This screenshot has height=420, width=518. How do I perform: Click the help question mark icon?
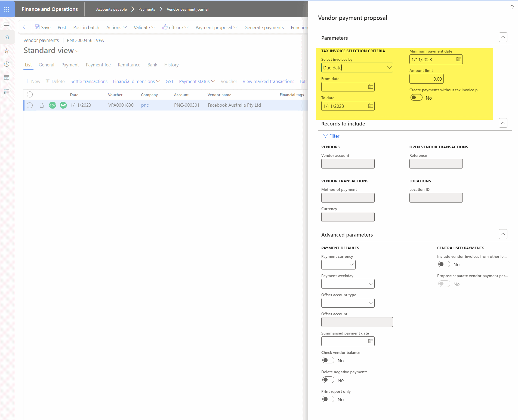(x=512, y=8)
